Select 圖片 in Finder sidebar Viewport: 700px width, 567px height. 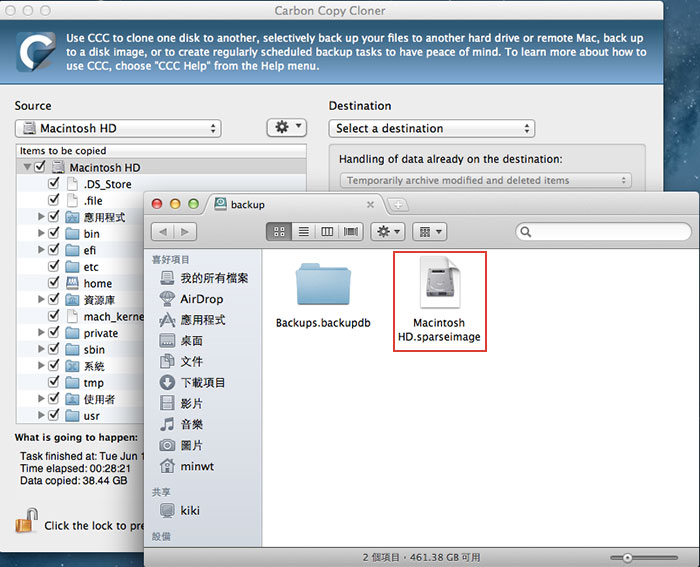(x=181, y=445)
